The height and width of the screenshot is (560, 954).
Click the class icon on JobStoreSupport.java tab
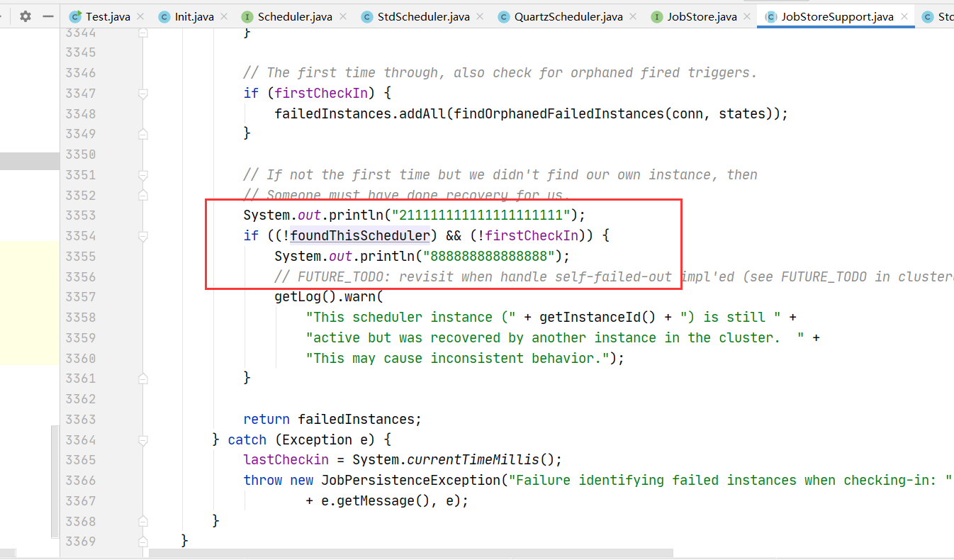coord(770,16)
